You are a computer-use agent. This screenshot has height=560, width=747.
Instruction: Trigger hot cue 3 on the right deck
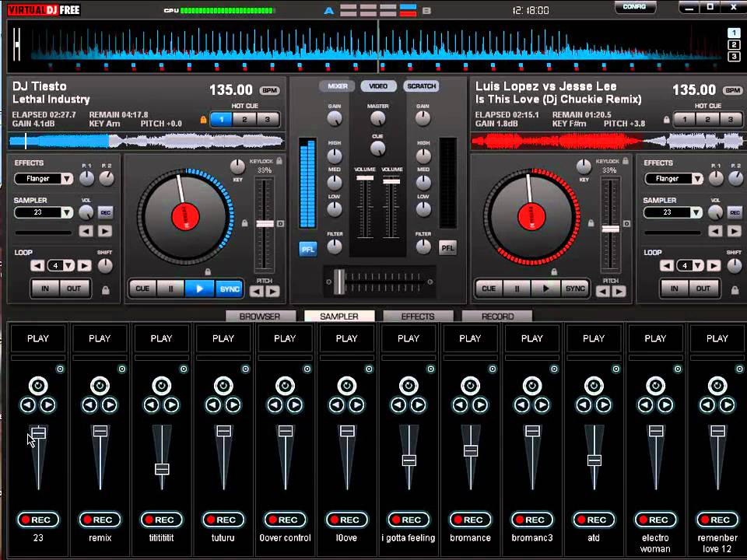coord(731,120)
